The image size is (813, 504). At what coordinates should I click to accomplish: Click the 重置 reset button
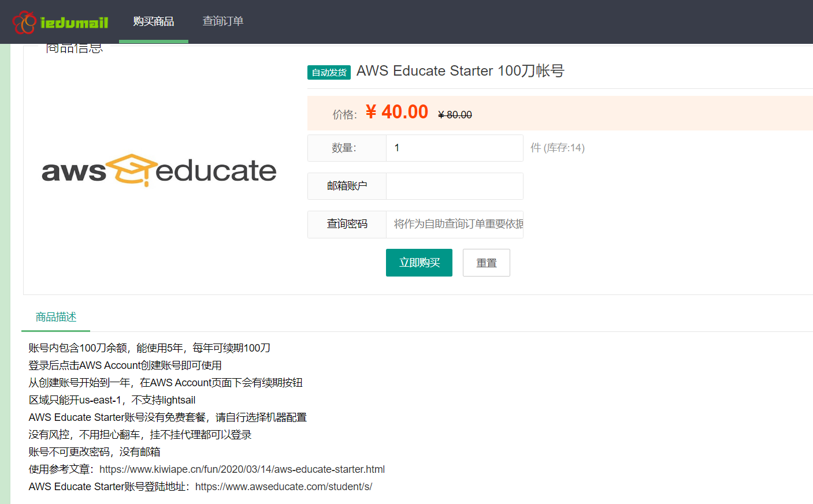[x=487, y=263]
